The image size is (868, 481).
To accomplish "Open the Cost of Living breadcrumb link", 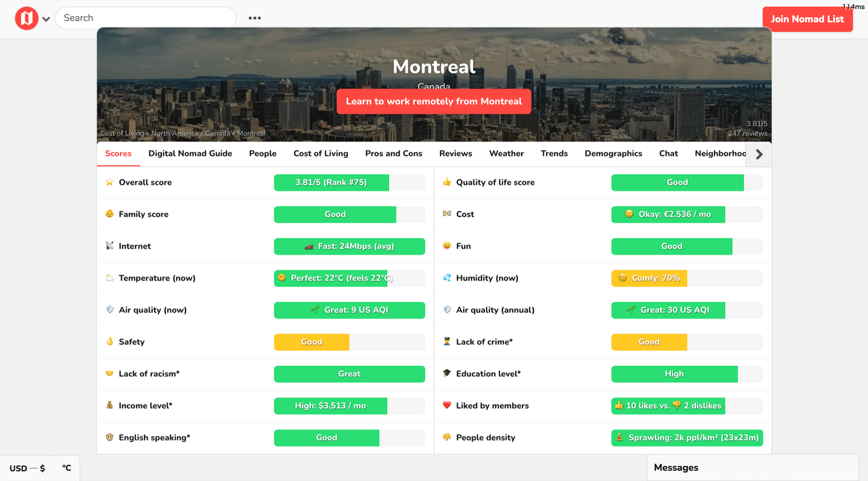I will [x=122, y=134].
